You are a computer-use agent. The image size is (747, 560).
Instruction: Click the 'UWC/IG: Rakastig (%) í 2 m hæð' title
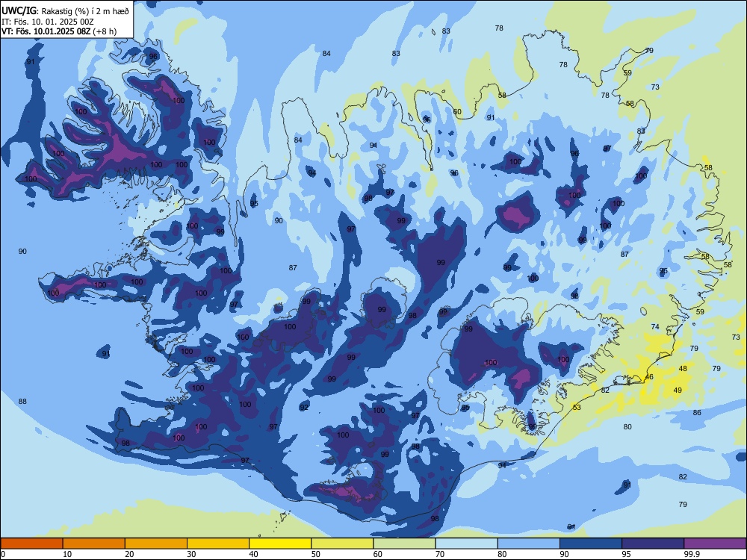click(x=65, y=10)
